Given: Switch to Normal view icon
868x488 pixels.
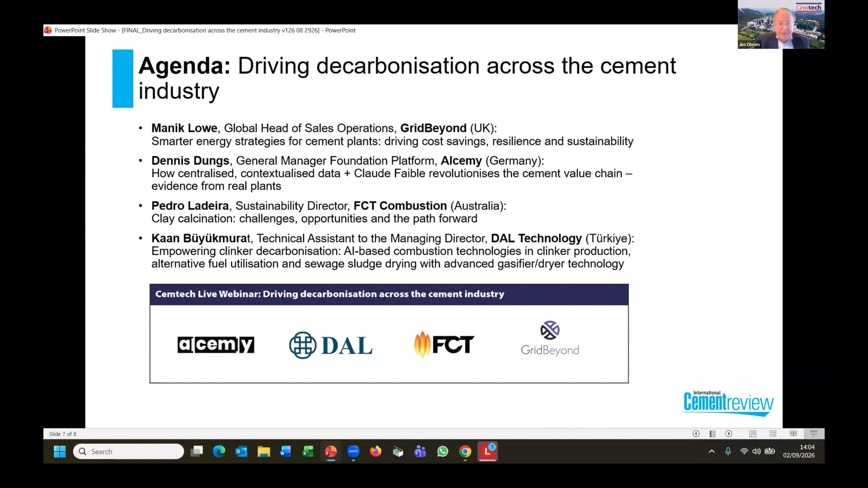Looking at the screenshot, I should coord(753,434).
